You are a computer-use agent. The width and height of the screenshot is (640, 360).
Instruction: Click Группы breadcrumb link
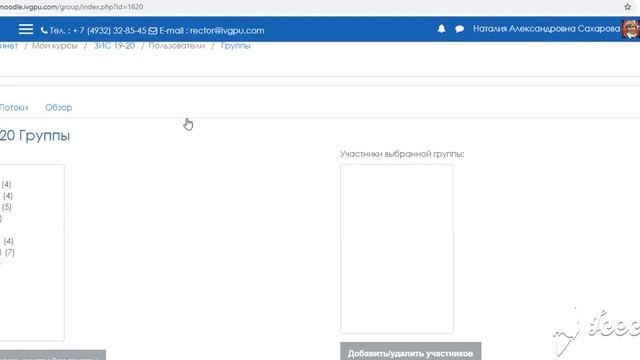236,46
